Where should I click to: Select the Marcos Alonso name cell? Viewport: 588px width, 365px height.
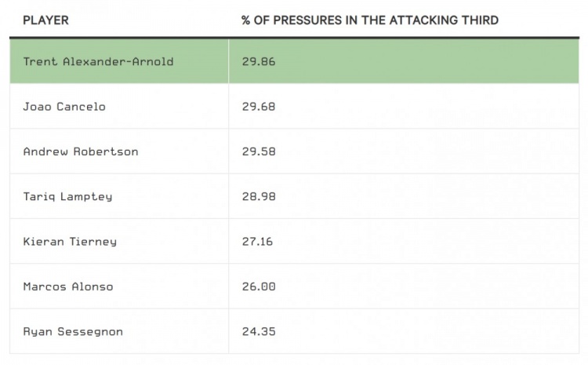point(119,287)
